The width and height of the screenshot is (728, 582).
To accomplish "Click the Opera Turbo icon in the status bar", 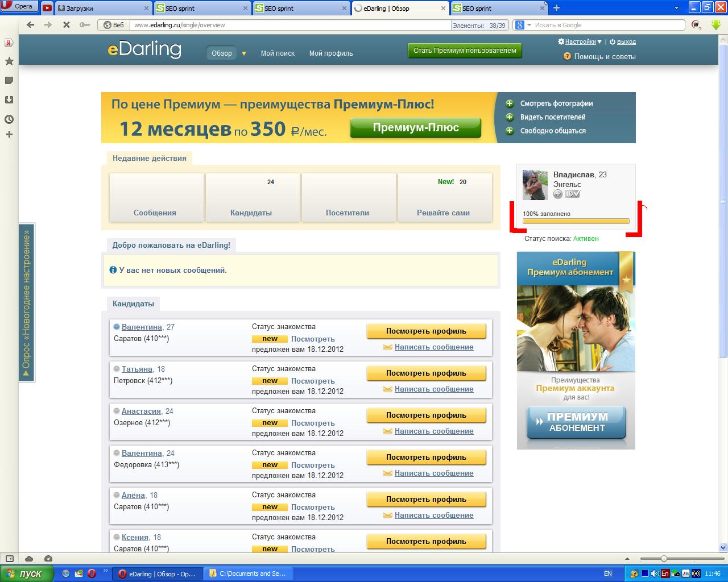I will [x=48, y=559].
